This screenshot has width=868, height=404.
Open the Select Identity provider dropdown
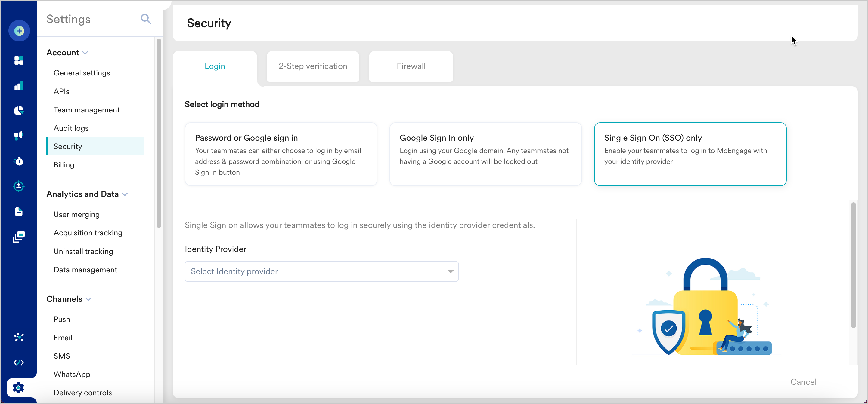(x=321, y=271)
